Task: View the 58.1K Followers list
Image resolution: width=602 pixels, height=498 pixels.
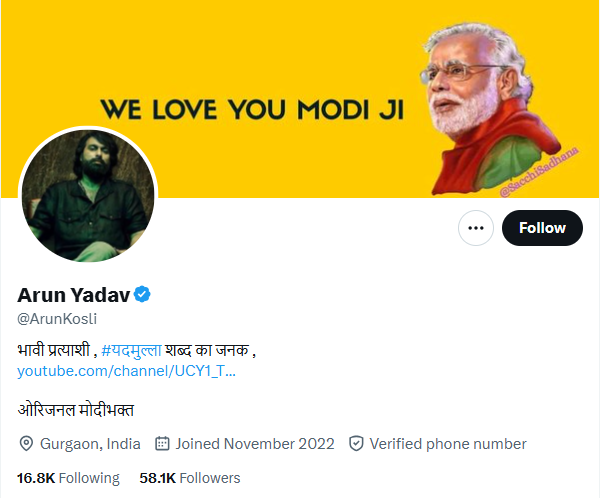Action: (190, 478)
